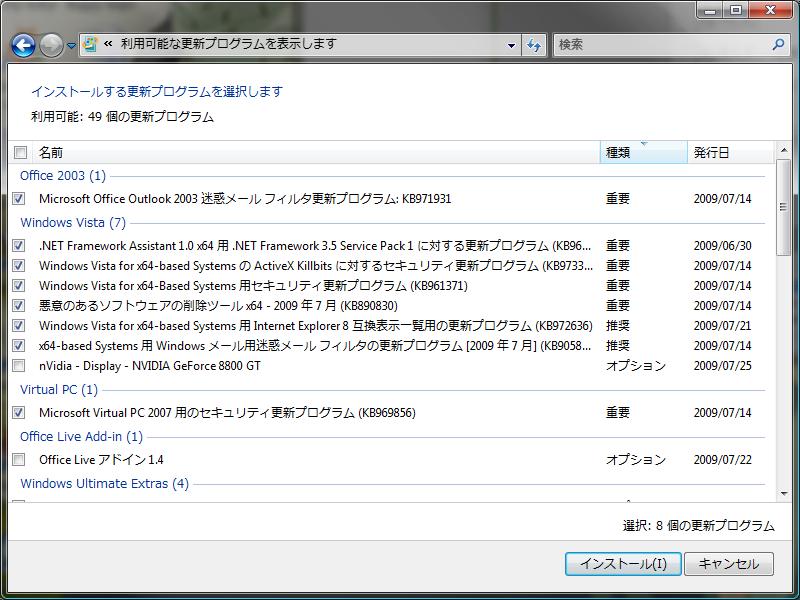Screen dimensions: 800x600
Task: Select the nVidia - Display - NVIDIA GeForce text
Action: [x=149, y=366]
